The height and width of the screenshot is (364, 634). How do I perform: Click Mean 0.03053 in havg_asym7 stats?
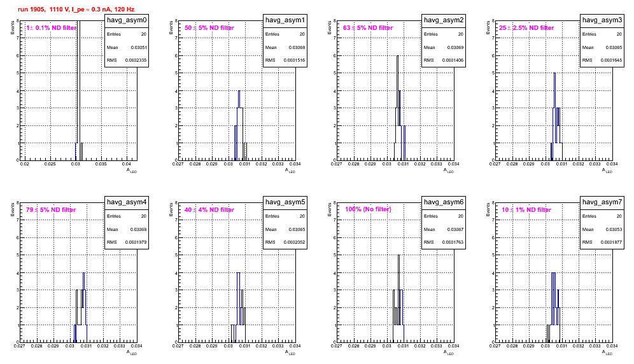pyautogui.click(x=602, y=229)
